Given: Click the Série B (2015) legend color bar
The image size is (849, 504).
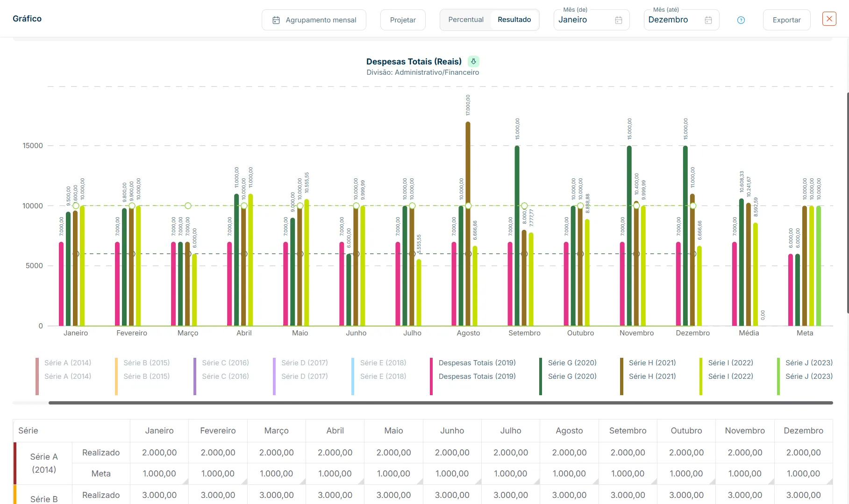Looking at the screenshot, I should click(x=116, y=376).
